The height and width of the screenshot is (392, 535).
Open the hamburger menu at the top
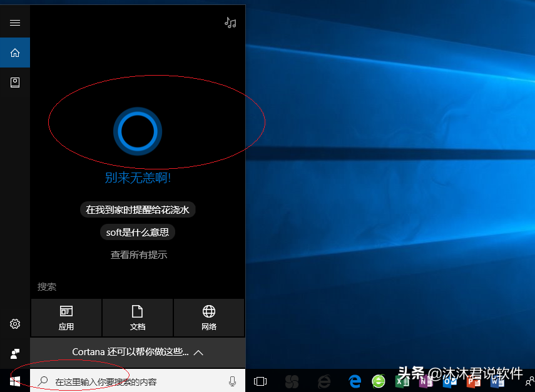15,23
